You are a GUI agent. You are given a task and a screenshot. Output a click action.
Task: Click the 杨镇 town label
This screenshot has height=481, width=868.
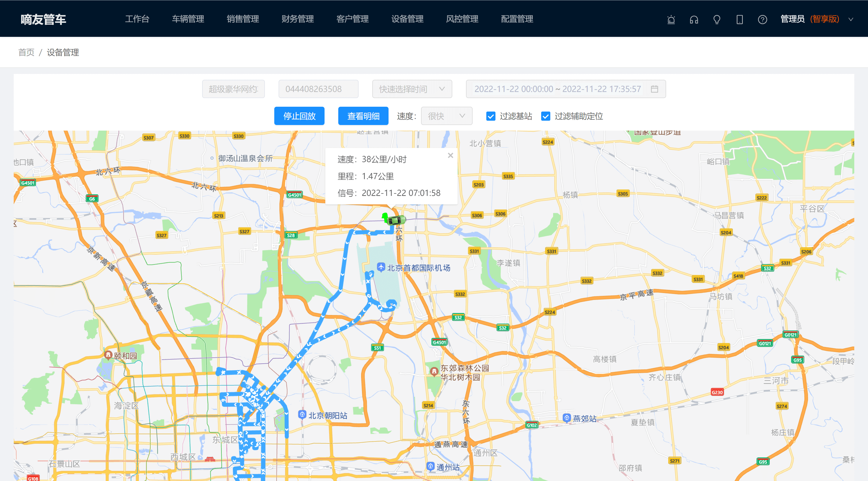pyautogui.click(x=570, y=194)
